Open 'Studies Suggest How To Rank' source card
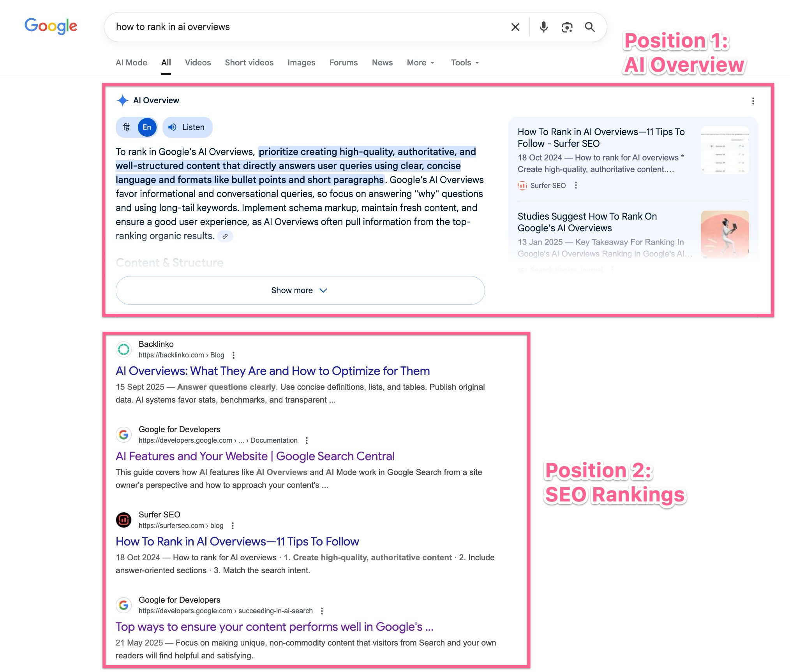This screenshot has width=790, height=672. click(587, 222)
